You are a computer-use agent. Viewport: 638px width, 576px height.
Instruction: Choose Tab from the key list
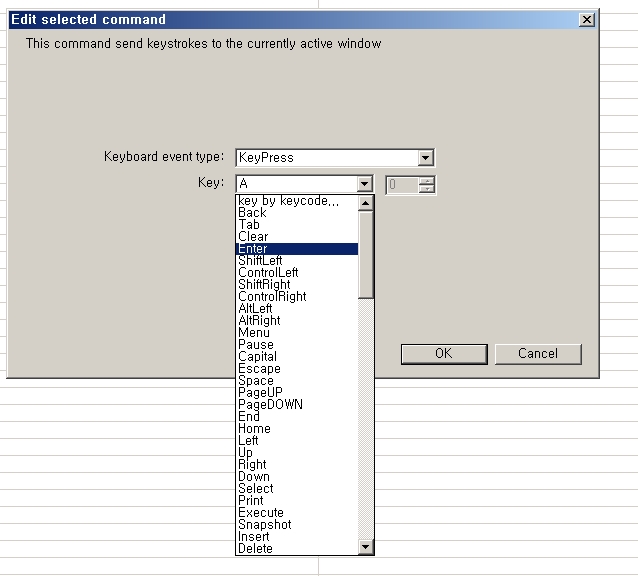click(297, 225)
